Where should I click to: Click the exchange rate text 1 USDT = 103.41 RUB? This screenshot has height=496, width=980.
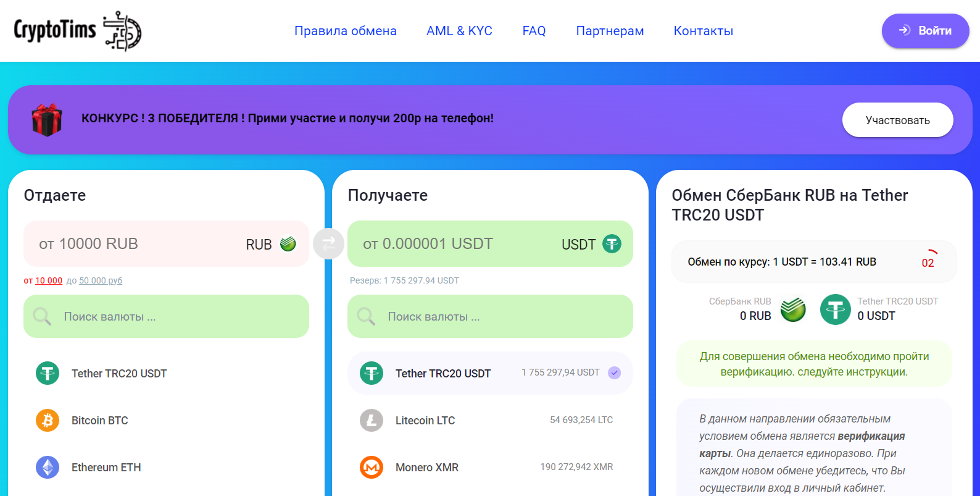point(824,262)
